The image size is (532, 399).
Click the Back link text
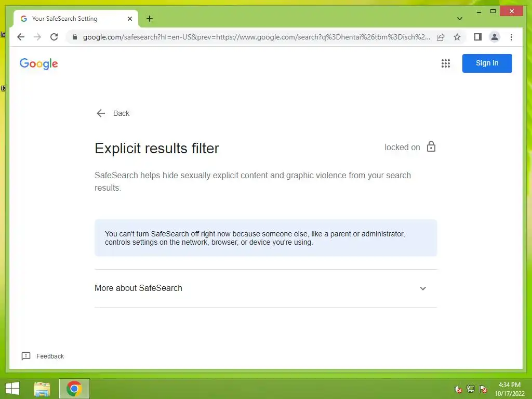[x=121, y=113]
